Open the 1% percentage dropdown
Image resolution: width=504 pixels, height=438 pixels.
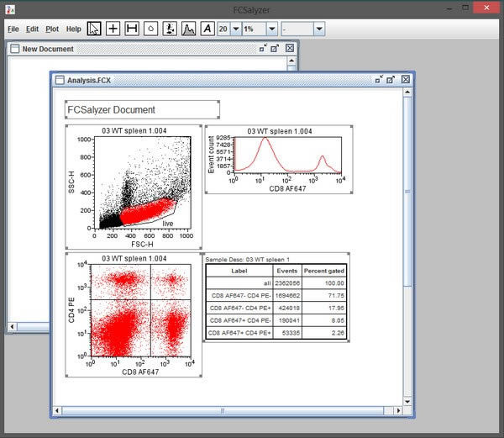[x=273, y=28]
